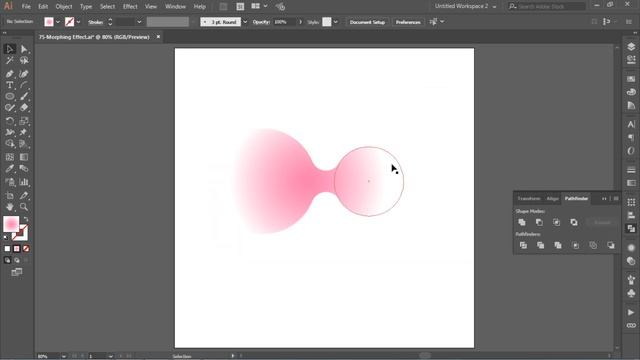Swap fill and stroke colors
Image resolution: width=640 pixels, height=360 pixels.
point(26,220)
